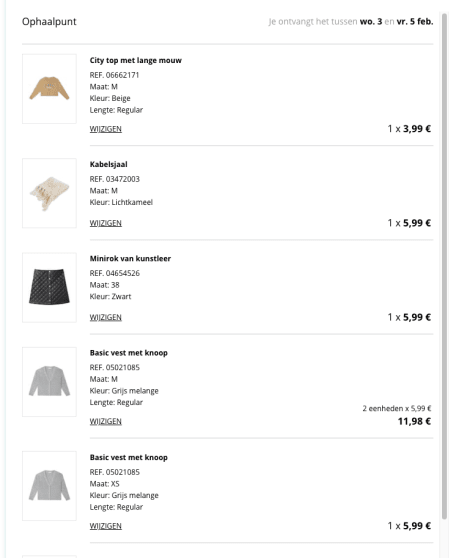475x558 pixels.
Task: Click WIJZIGEN for Basic vest size XS
Action: click(x=106, y=526)
